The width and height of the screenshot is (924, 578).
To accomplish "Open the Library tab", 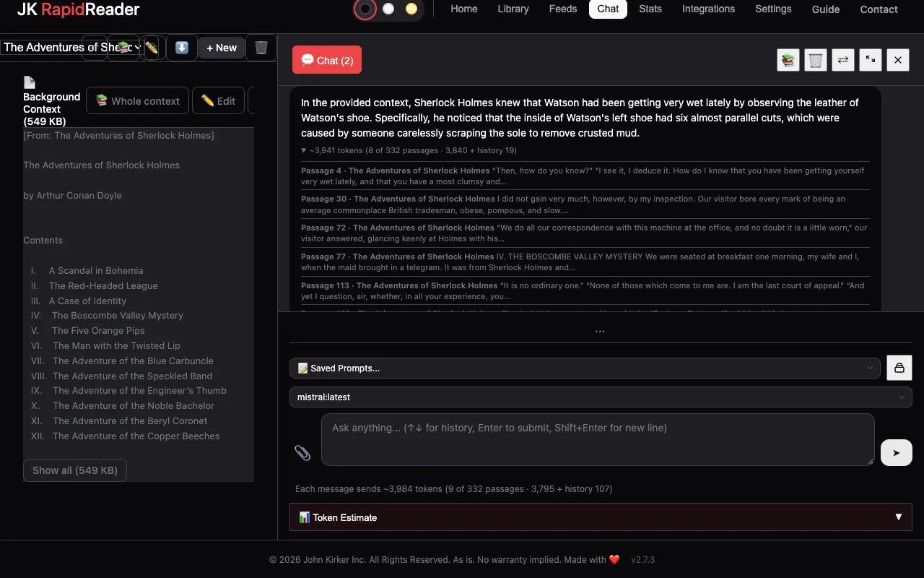I will click(513, 9).
